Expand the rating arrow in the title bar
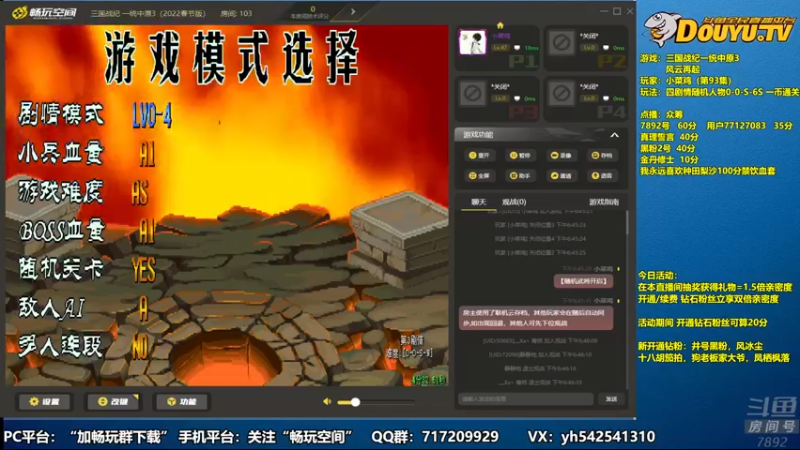Viewport: 800px width, 450px height. pyautogui.click(x=353, y=11)
